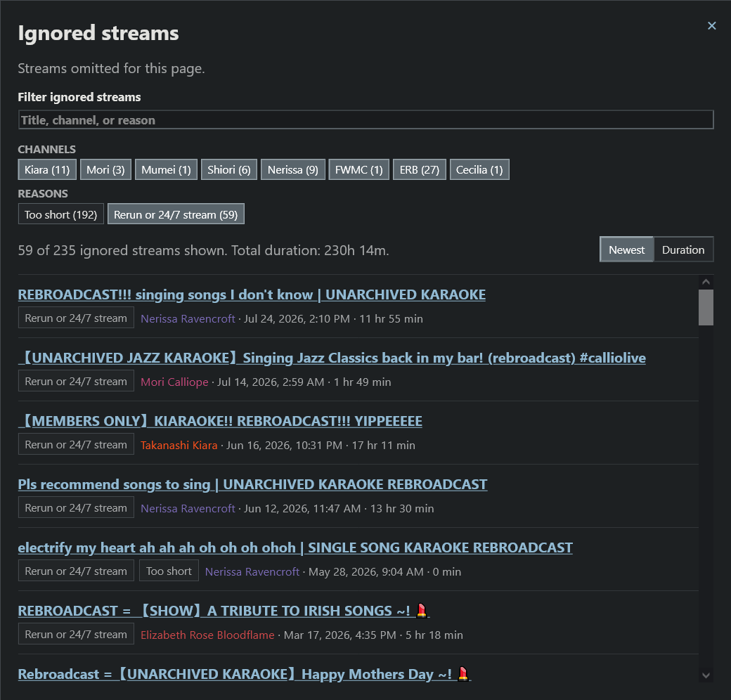Click the Mori Calliope channel name
This screenshot has height=700, width=731.
coord(174,382)
